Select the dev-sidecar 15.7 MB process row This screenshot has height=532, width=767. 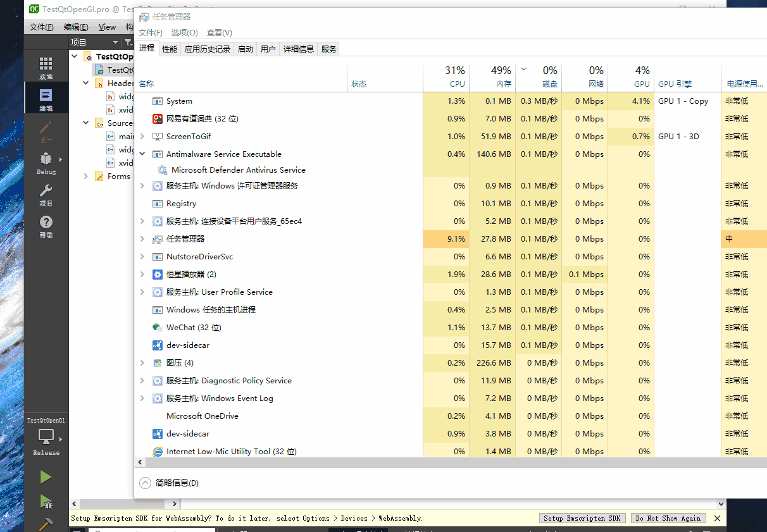pyautogui.click(x=451, y=345)
